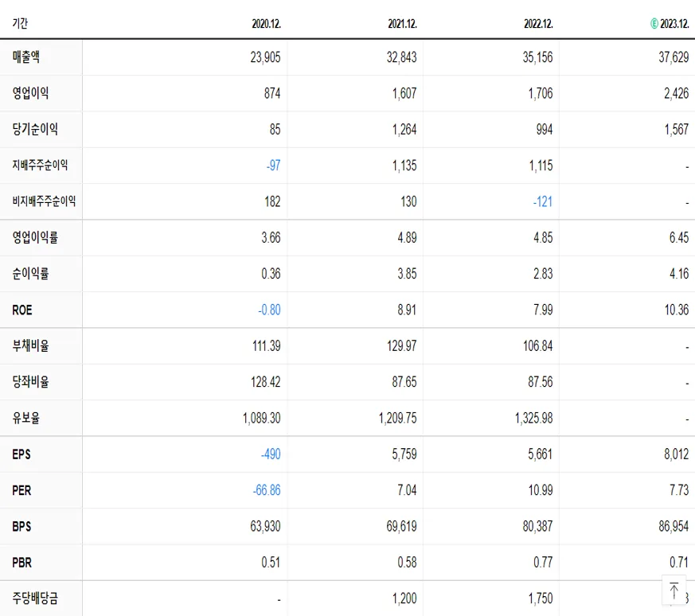Screen dimensions: 695x616
Task: Select the 8,012 EPS value
Action: click(x=677, y=454)
